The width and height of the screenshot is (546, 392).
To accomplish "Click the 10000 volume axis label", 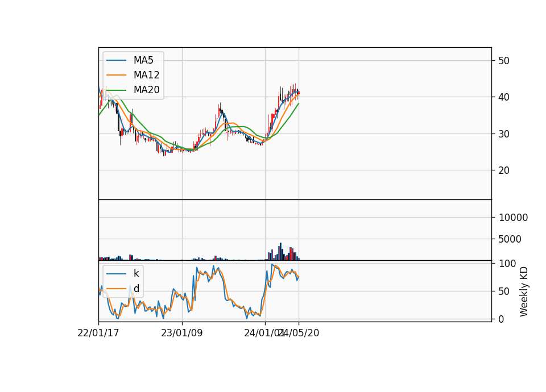I will [x=513, y=218].
